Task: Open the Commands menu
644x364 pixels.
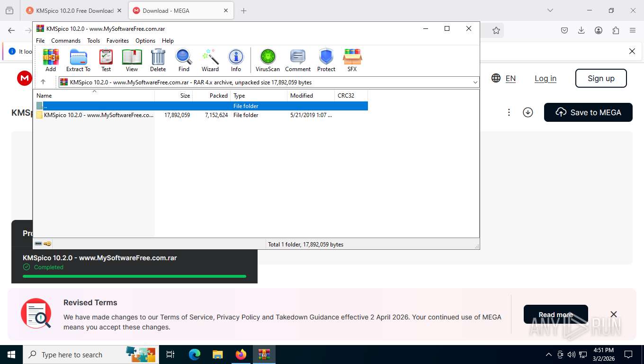Action: [66, 41]
